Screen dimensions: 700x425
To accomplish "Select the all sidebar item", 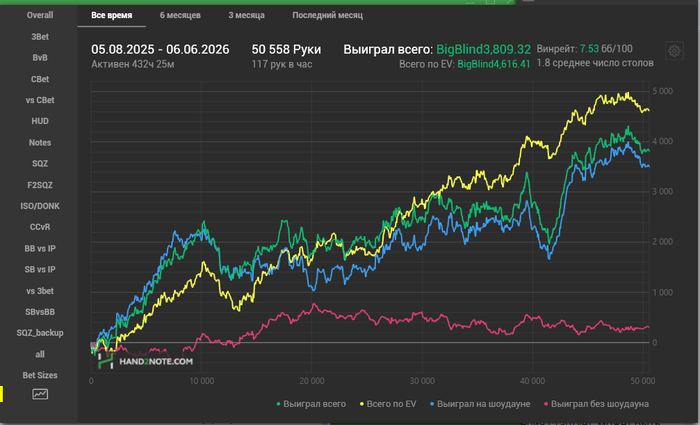I will (x=40, y=354).
